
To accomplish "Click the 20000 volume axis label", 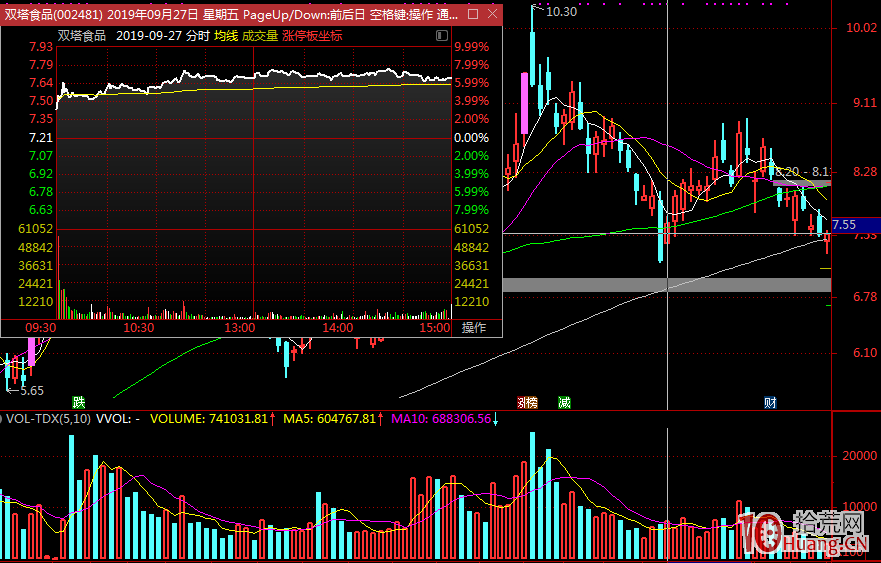I will pyautogui.click(x=859, y=456).
